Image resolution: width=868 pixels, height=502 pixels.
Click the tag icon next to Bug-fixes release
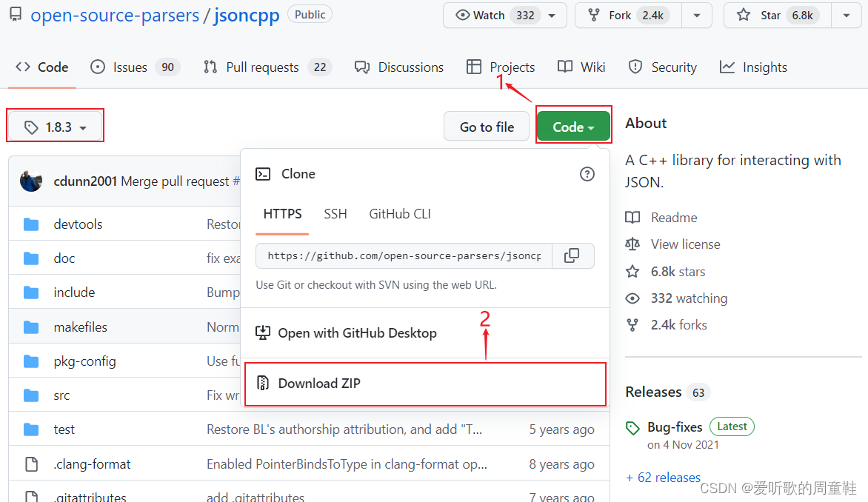click(632, 427)
